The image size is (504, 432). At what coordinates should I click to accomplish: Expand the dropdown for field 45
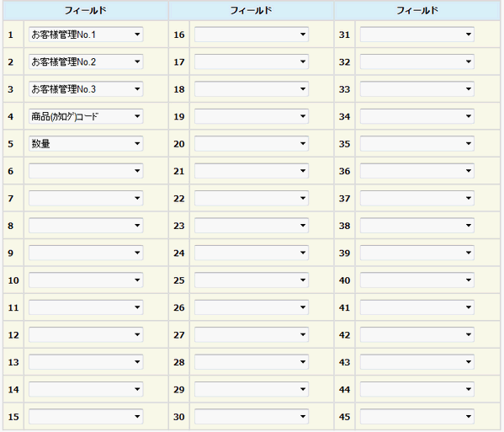[416, 417]
